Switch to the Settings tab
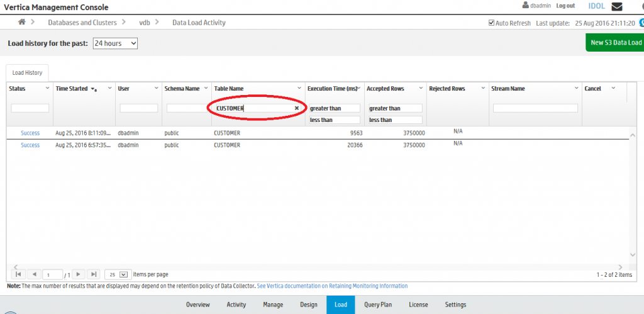This screenshot has width=644, height=314. pyautogui.click(x=455, y=305)
